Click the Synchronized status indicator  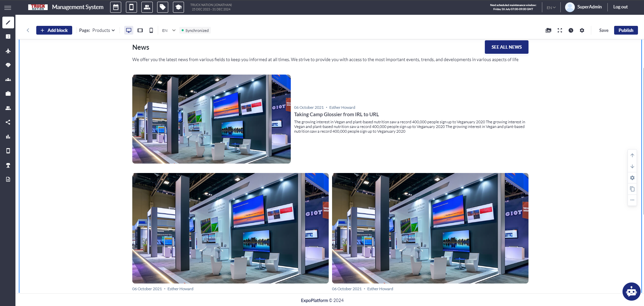pos(195,30)
